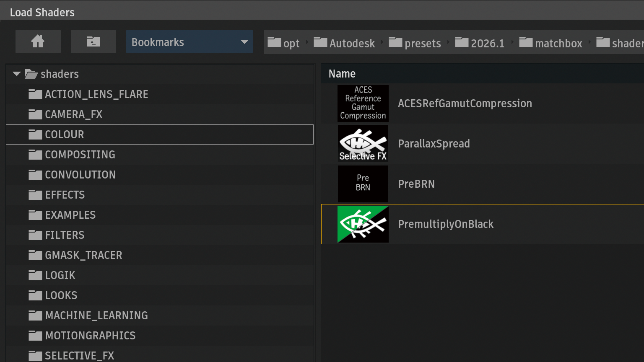644x362 pixels.
Task: Open the Bookmarks dropdown
Action: [189, 42]
